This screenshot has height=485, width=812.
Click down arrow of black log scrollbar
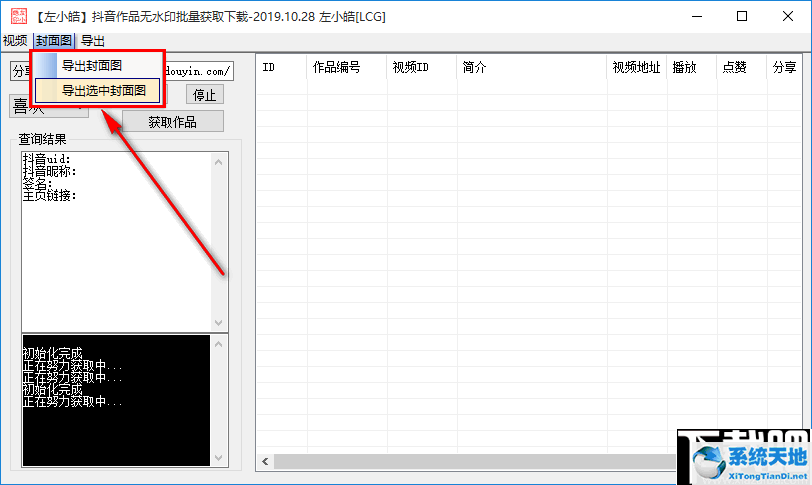pos(219,458)
